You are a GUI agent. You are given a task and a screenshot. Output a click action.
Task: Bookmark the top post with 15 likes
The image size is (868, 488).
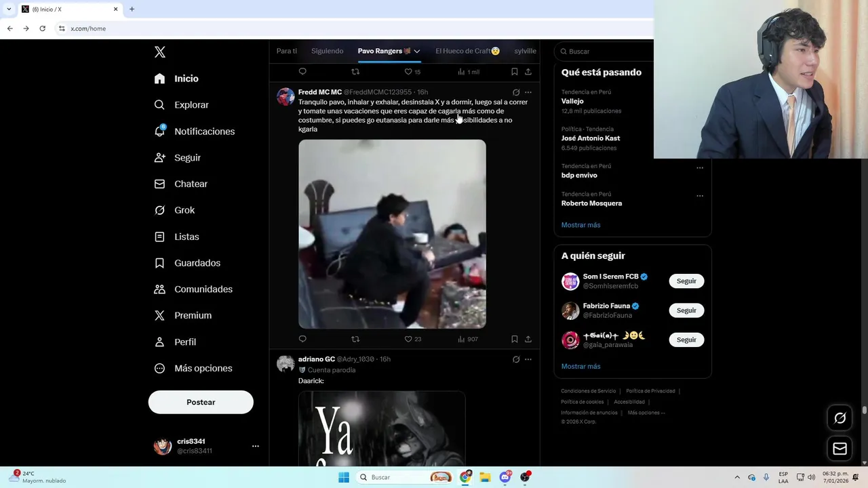[515, 72]
